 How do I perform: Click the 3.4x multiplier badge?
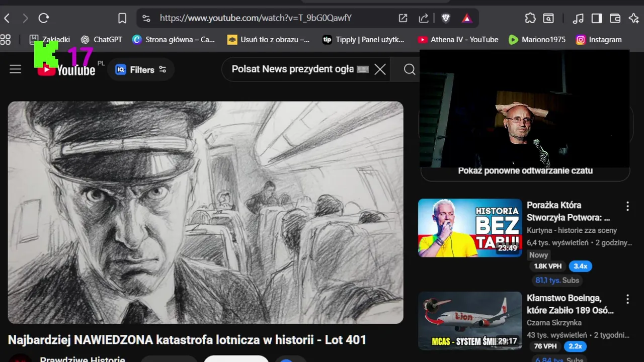tap(581, 266)
